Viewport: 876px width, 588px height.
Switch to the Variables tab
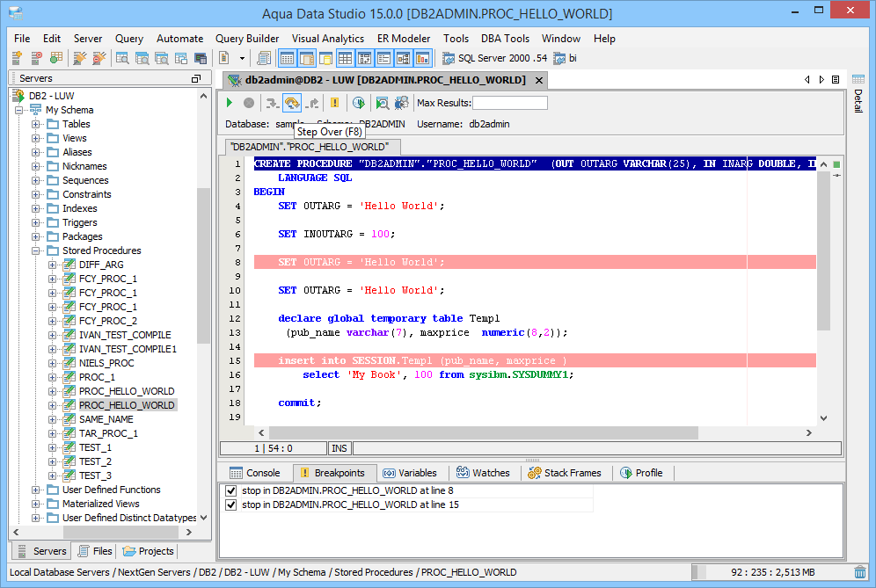pyautogui.click(x=410, y=473)
